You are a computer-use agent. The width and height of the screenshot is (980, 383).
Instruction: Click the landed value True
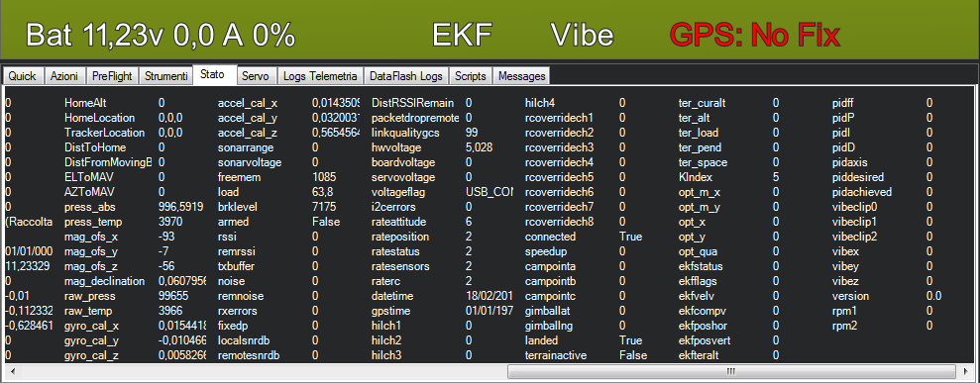pos(630,340)
